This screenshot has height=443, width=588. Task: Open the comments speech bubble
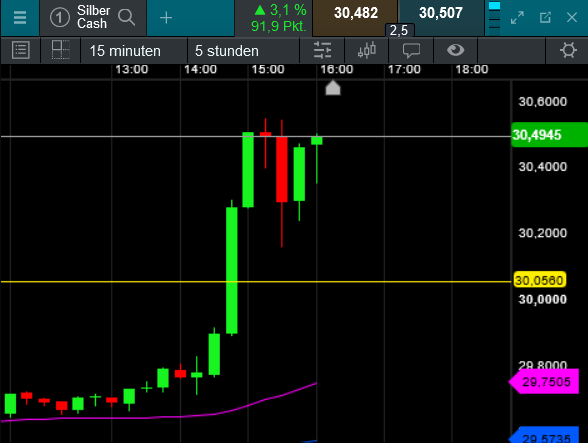click(x=411, y=51)
